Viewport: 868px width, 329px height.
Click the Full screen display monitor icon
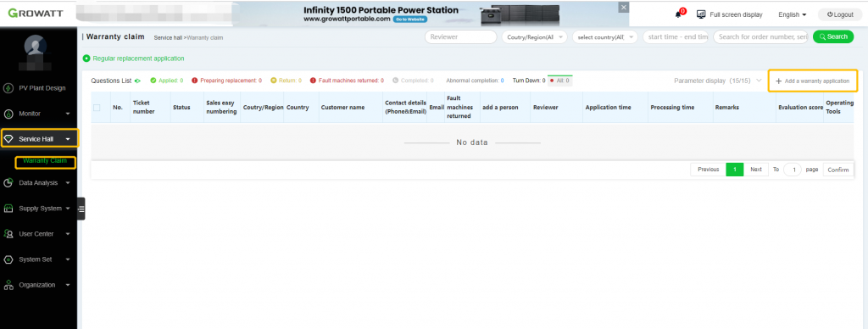[x=701, y=14]
